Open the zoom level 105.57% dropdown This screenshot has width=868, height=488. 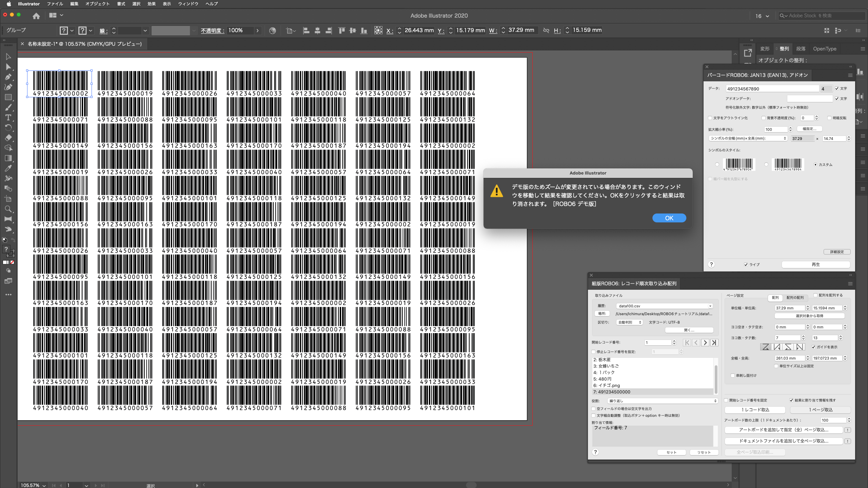(x=44, y=485)
